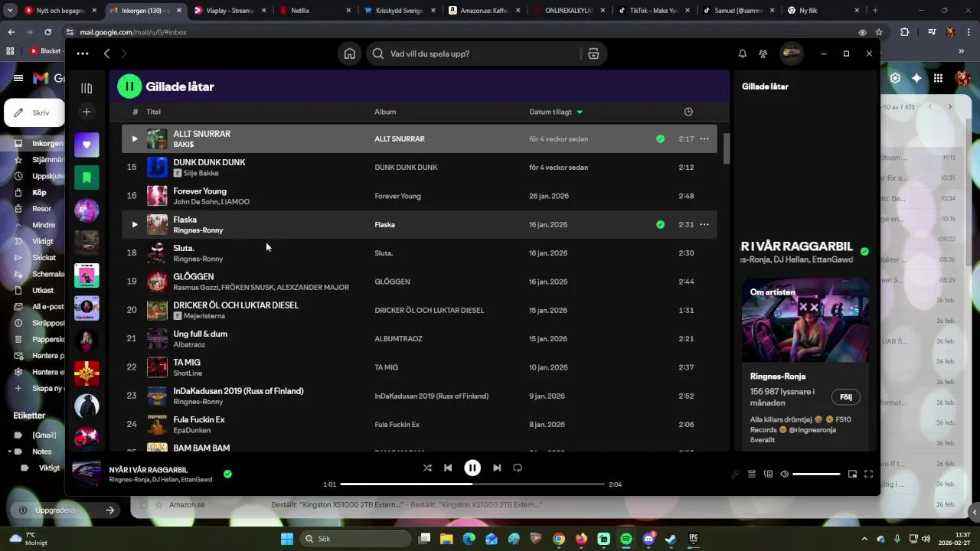This screenshot has height=551, width=980.
Task: Open artist Silje Bakke link
Action: tap(201, 173)
